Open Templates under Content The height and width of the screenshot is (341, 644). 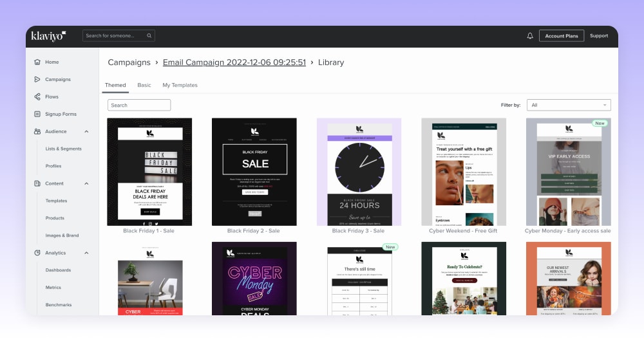(x=56, y=201)
